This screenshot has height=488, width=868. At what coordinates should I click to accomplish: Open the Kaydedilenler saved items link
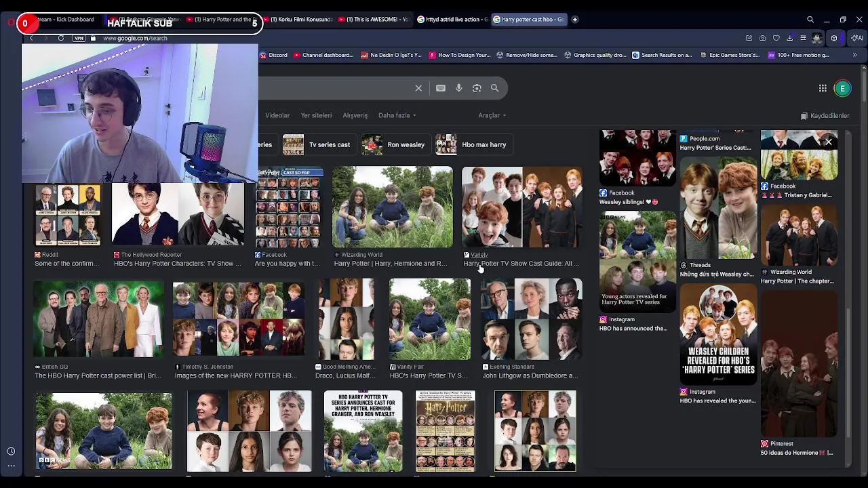coord(825,116)
